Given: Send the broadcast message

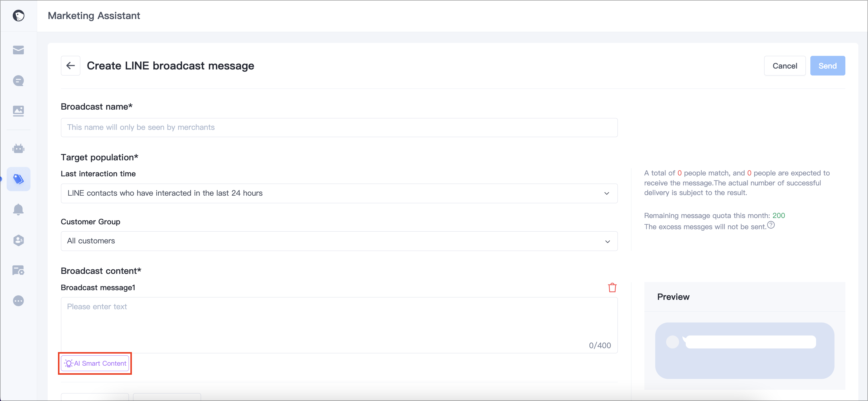Looking at the screenshot, I should click(x=828, y=66).
